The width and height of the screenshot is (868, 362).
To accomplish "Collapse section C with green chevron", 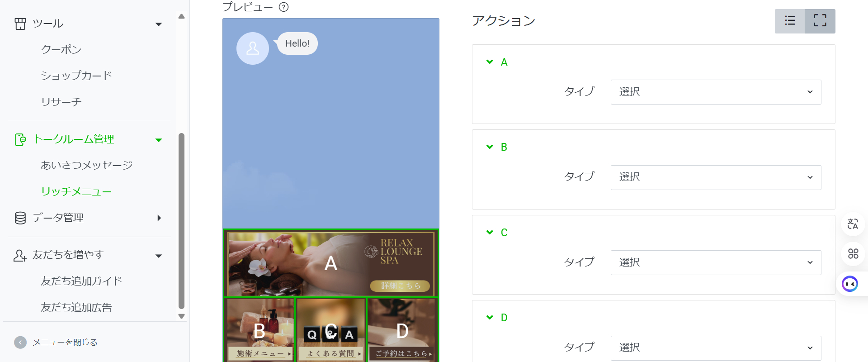I will coord(490,232).
